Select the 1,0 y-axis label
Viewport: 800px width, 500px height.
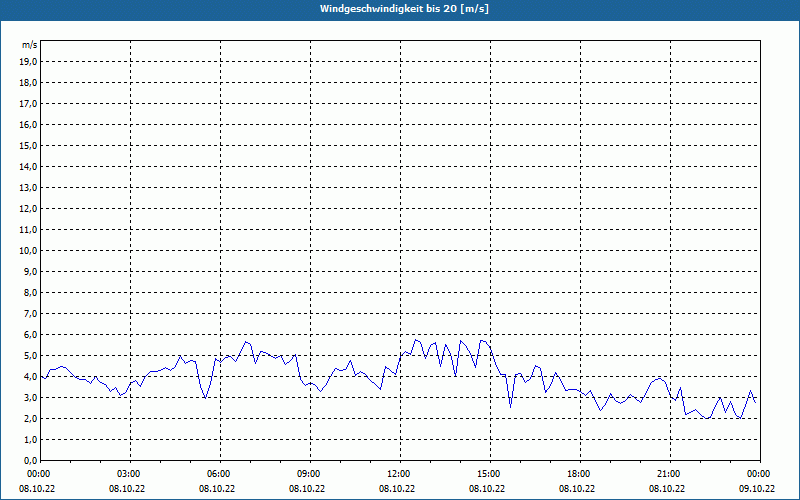click(x=30, y=439)
